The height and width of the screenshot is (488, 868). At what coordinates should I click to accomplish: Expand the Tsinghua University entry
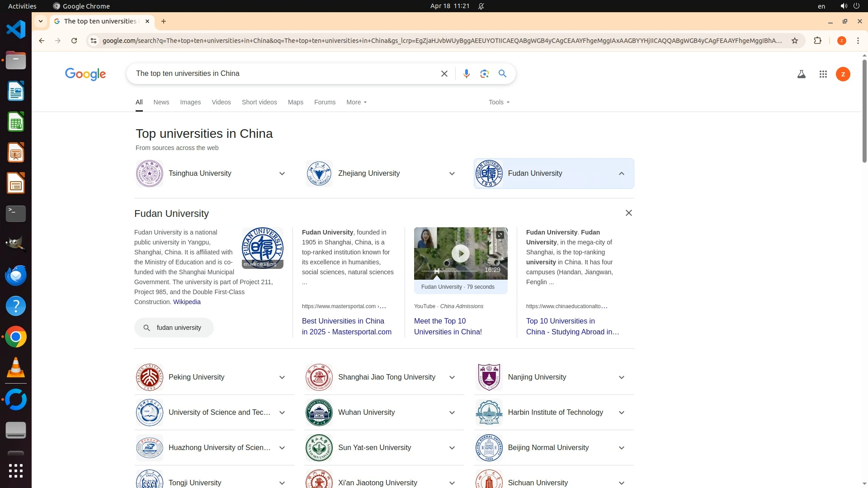pyautogui.click(x=282, y=174)
